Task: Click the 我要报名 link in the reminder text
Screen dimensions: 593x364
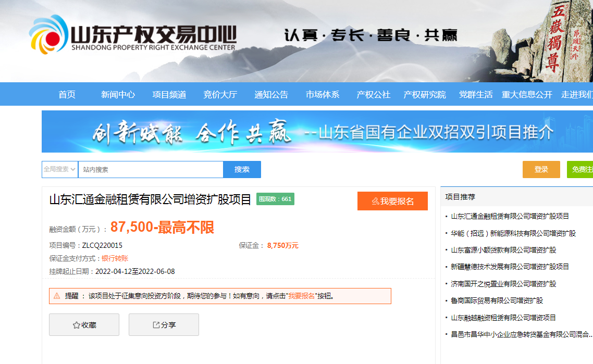Action: 301,296
